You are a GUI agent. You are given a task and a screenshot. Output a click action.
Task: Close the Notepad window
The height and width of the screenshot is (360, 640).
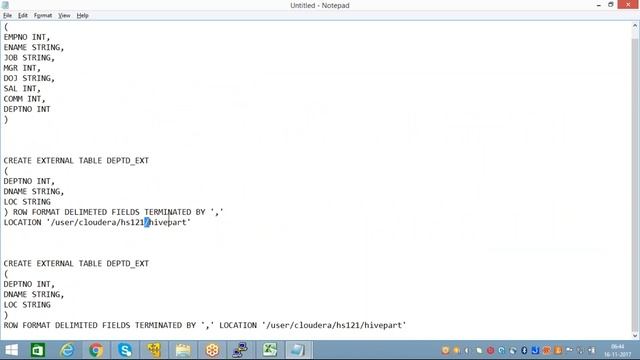[629, 4]
